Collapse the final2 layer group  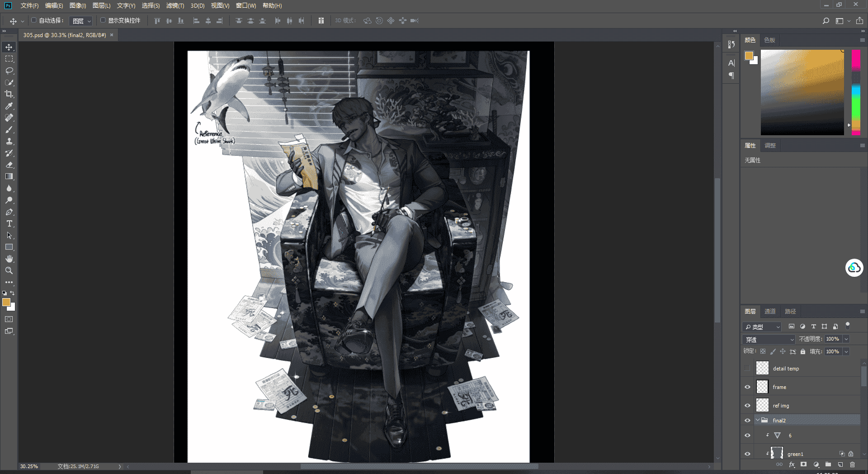[x=758, y=421]
